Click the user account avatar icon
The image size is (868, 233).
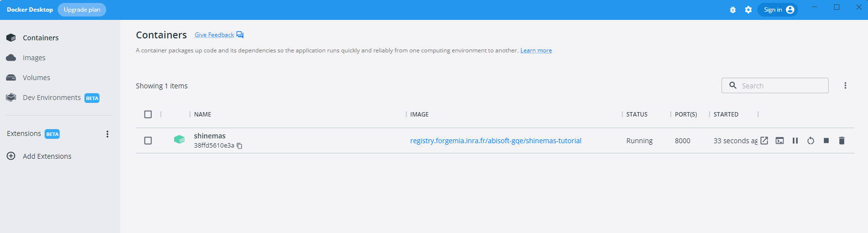(790, 10)
